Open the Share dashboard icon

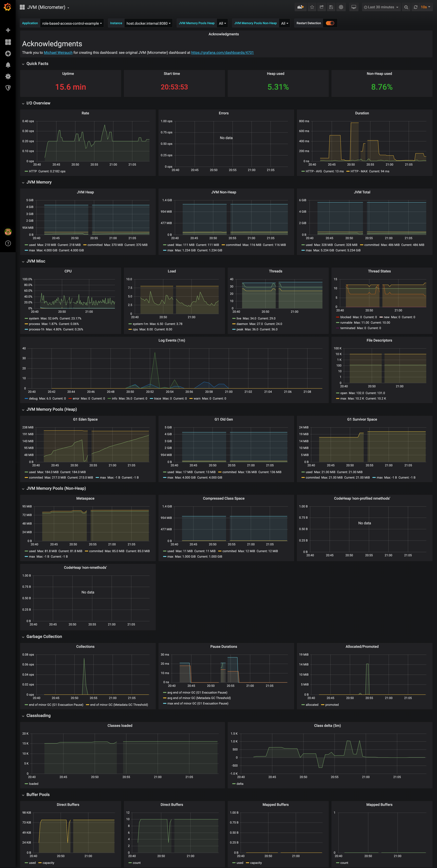pos(321,7)
